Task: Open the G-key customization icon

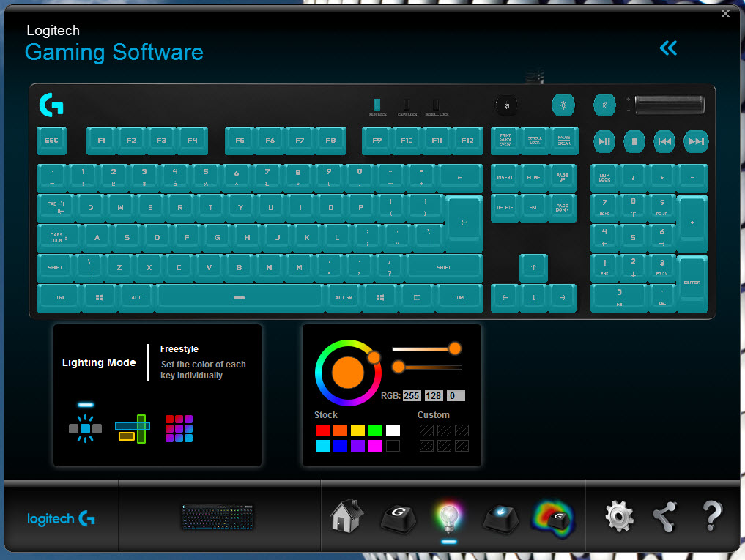Action: coord(399,518)
